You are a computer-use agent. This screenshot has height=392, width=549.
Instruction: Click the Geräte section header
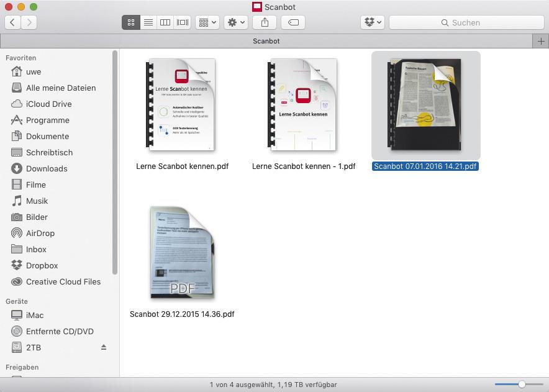(16, 301)
